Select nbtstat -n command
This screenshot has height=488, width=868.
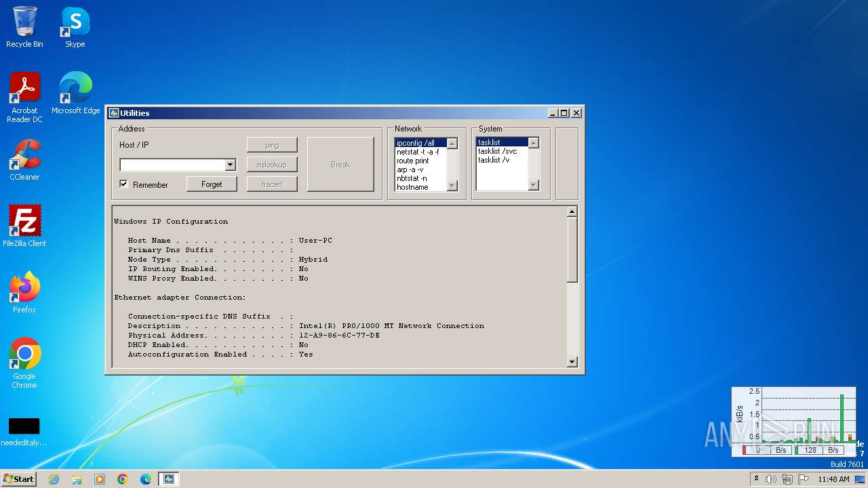(x=420, y=178)
